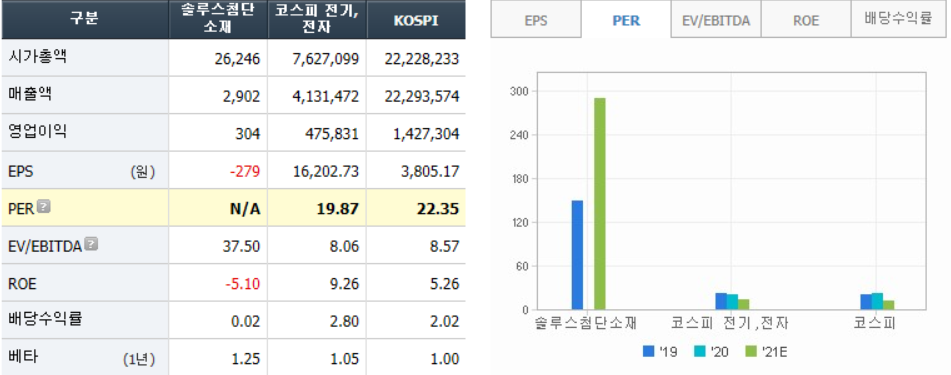The width and height of the screenshot is (951, 375).
Task: Click the 구분 column header
Action: 84,19
